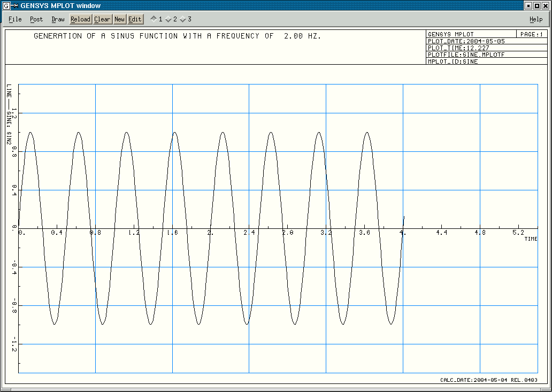Viewport: 552px width, 392px height.
Task: Click the PLOTFILE:SINE.MPLOTF info field
Action: coord(465,54)
